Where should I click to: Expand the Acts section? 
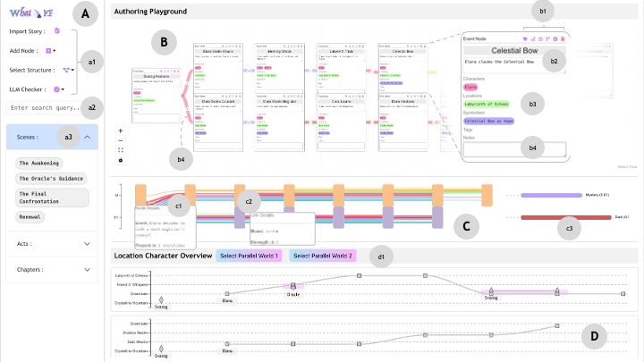[x=87, y=244]
